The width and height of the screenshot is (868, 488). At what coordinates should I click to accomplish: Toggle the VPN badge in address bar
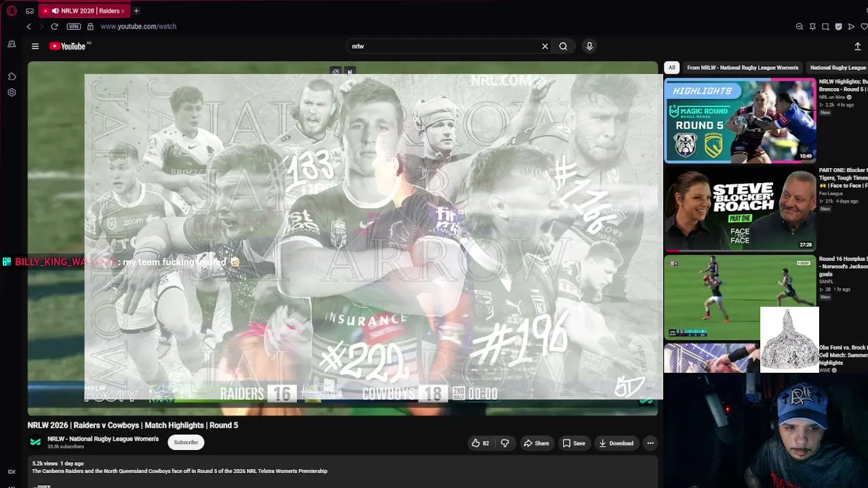(74, 26)
